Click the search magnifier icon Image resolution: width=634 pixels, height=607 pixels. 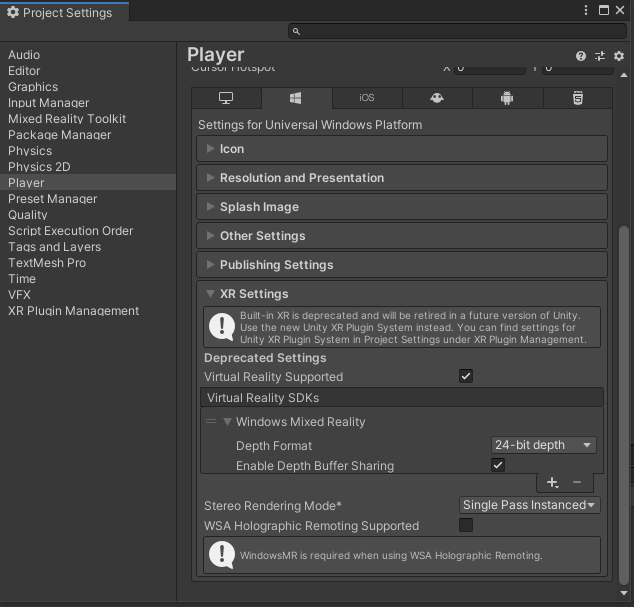point(296,32)
